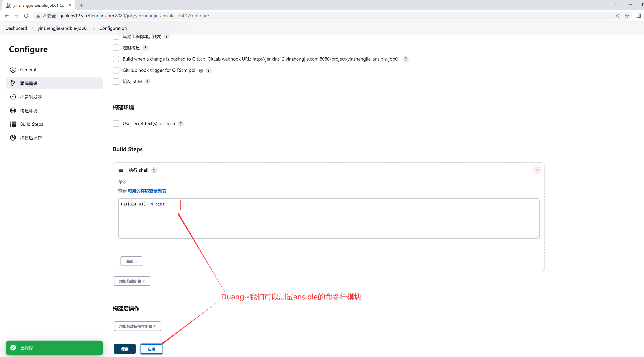The image size is (644, 357).
Task: Bookmark this page with star icon
Action: pyautogui.click(x=627, y=16)
